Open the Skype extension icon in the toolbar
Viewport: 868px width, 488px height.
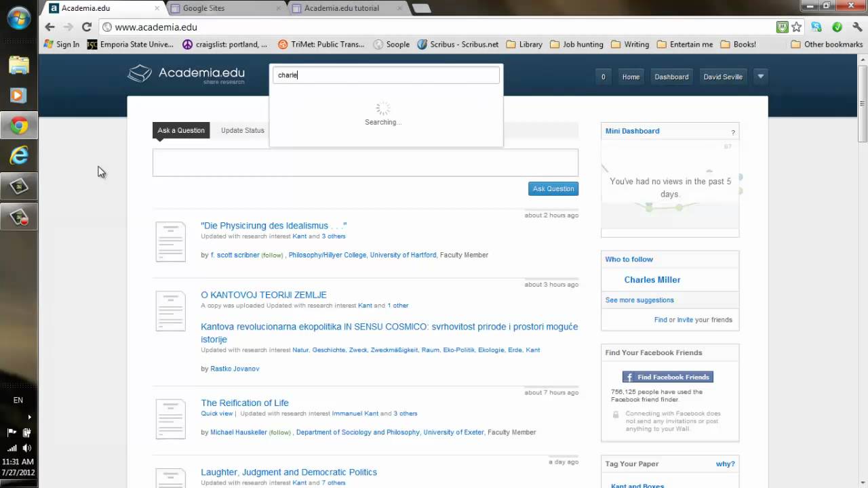[x=816, y=27]
